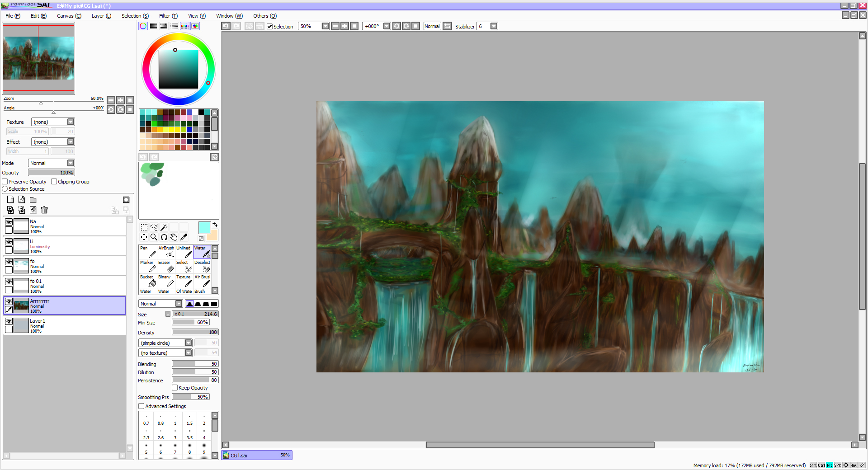Select the AirBrush tool button
The height and width of the screenshot is (470, 868).
click(x=166, y=252)
